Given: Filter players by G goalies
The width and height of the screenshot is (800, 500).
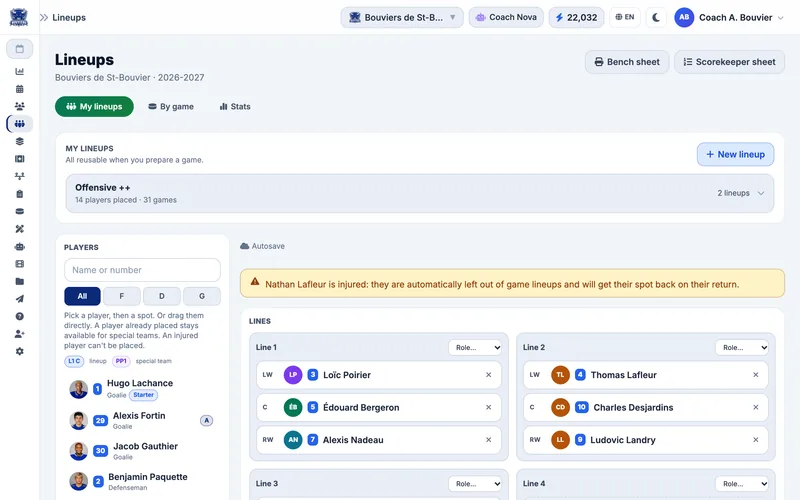Looking at the screenshot, I should tap(202, 296).
